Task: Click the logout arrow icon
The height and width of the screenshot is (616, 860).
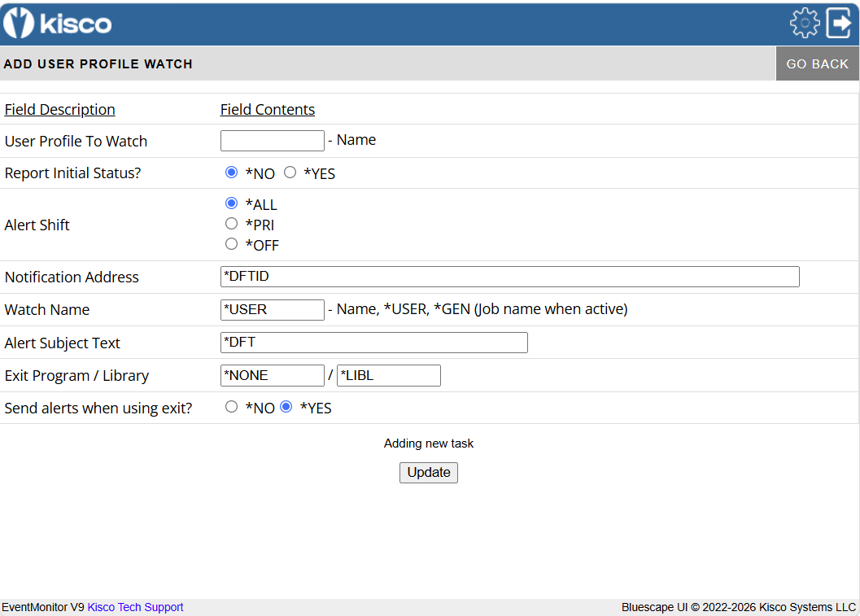Action: (839, 23)
